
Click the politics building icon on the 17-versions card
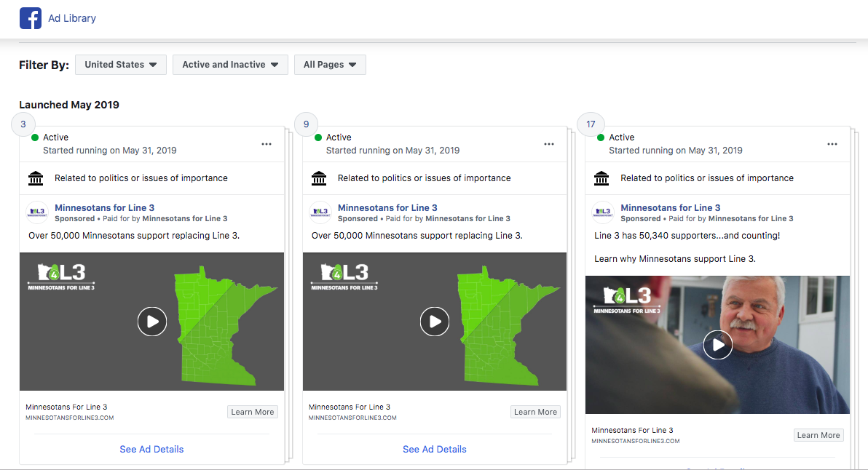click(x=601, y=178)
